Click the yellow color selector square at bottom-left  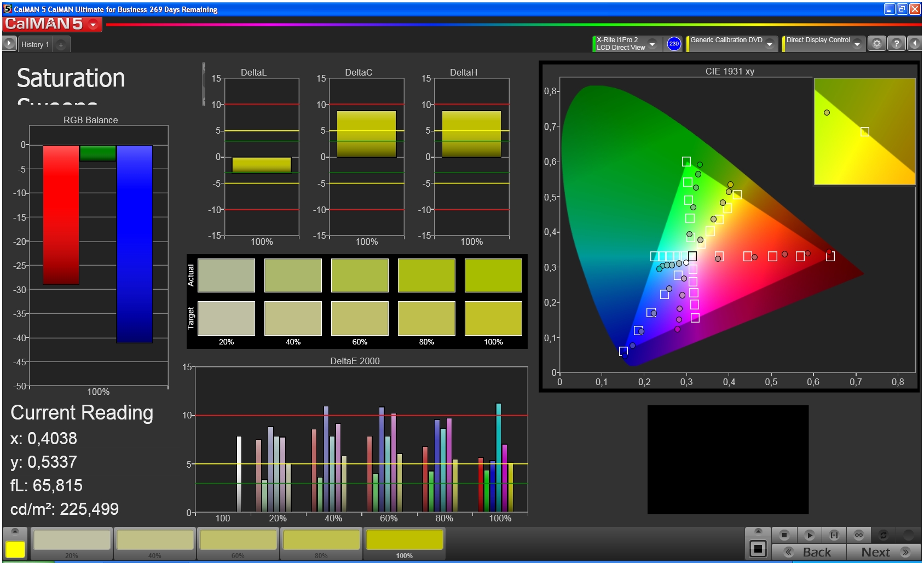click(x=15, y=549)
